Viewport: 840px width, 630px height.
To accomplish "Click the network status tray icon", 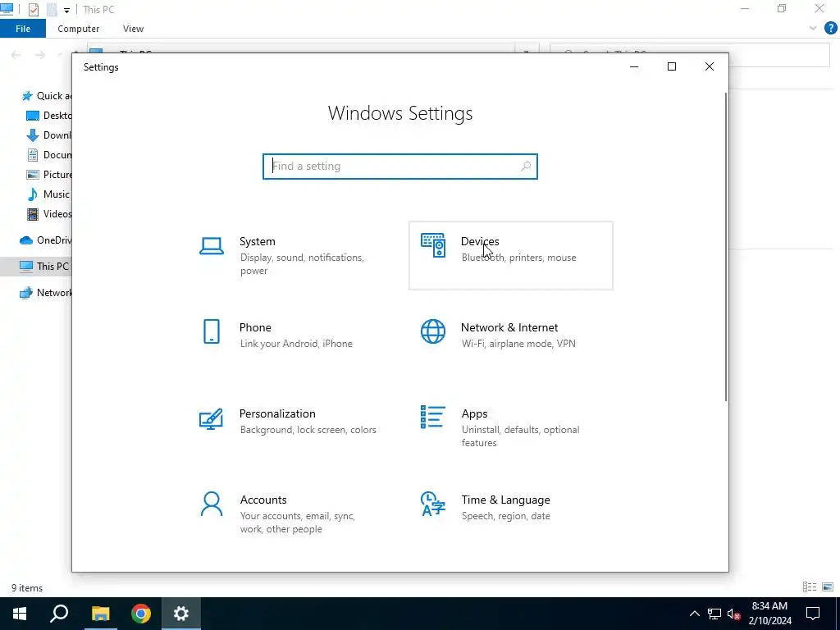I will pyautogui.click(x=714, y=614).
